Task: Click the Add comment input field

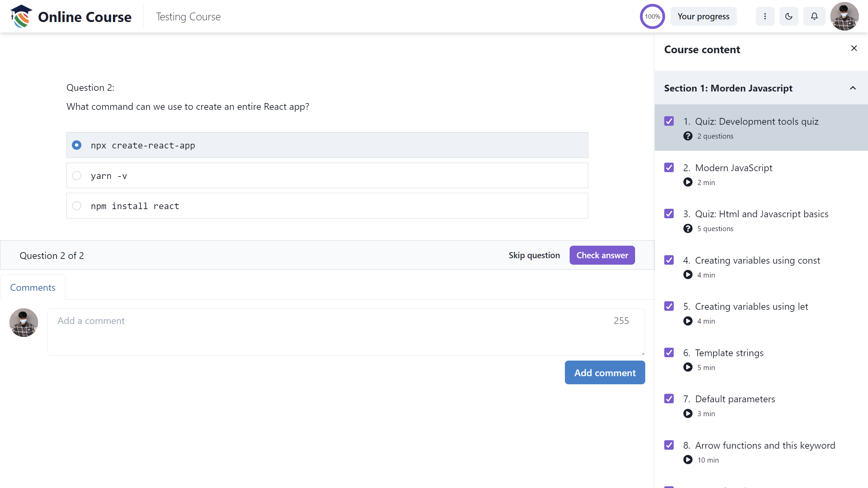Action: click(x=347, y=331)
